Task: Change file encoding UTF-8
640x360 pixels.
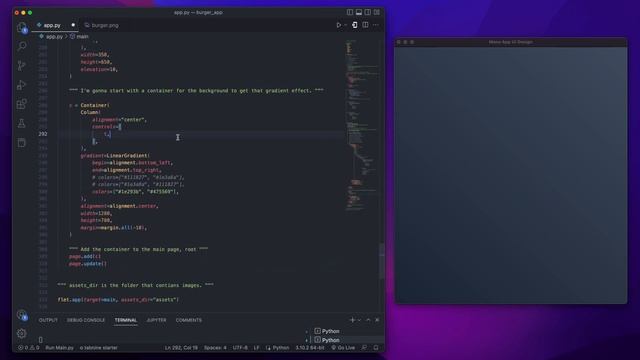Action: pos(240,348)
